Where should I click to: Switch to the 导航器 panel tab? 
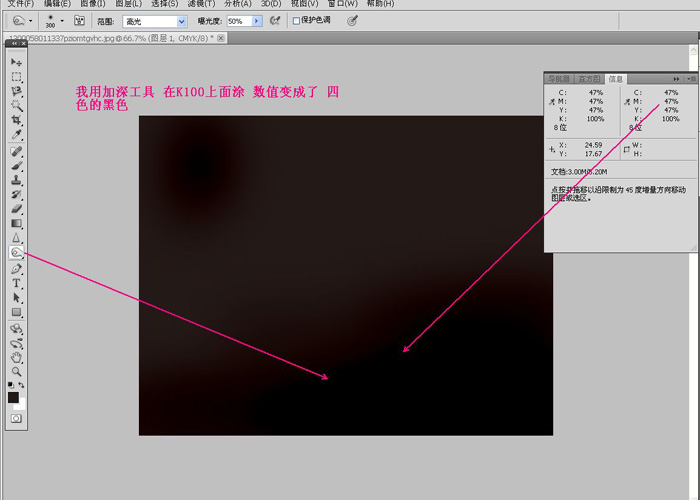point(559,78)
